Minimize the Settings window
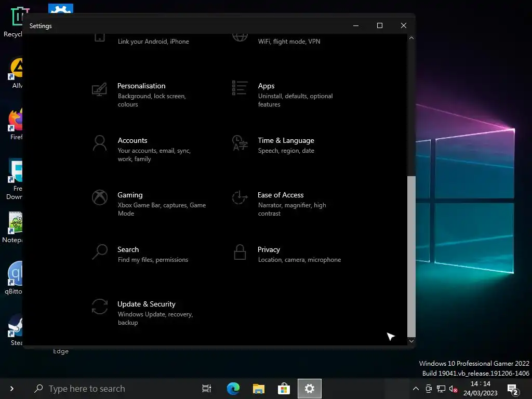The image size is (532, 399). (x=356, y=25)
